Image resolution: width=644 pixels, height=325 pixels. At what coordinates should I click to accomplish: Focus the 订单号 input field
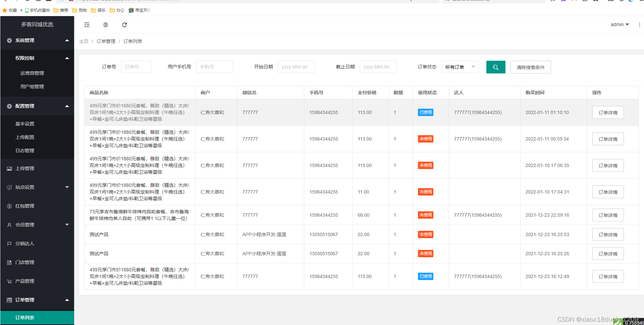tap(136, 67)
